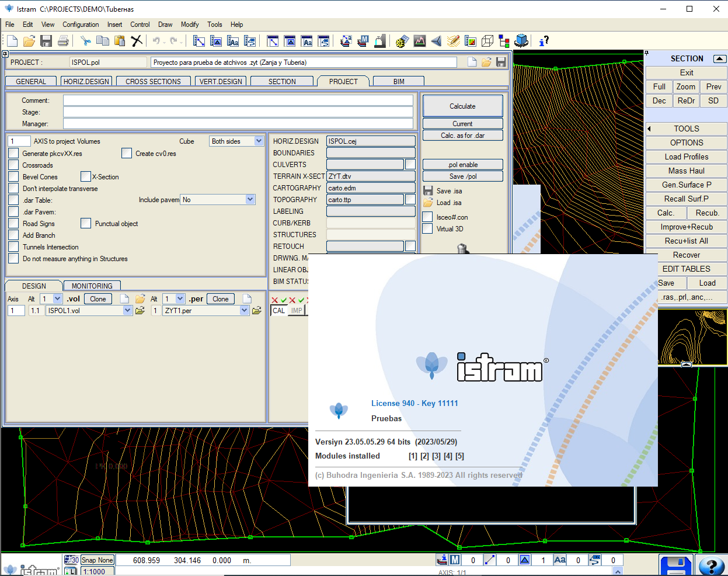This screenshot has height=576, width=728.
Task: Click the blue question mark help icon
Action: coord(712,565)
